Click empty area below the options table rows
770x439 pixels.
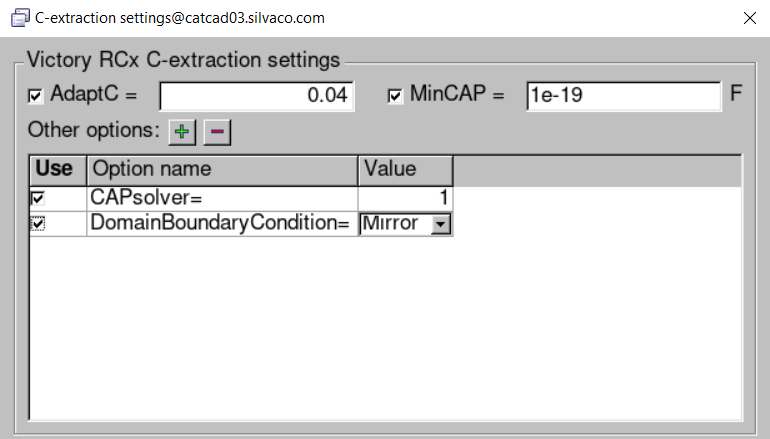[x=385, y=330]
